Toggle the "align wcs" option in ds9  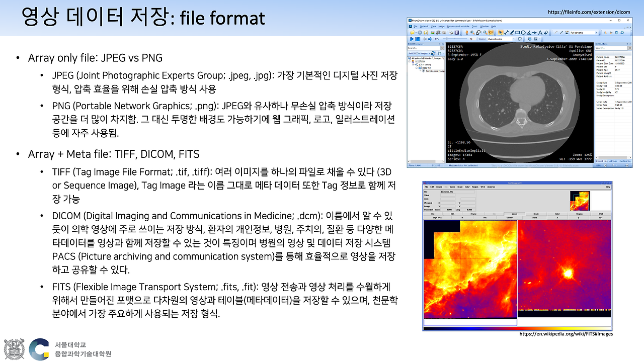coord(437,217)
